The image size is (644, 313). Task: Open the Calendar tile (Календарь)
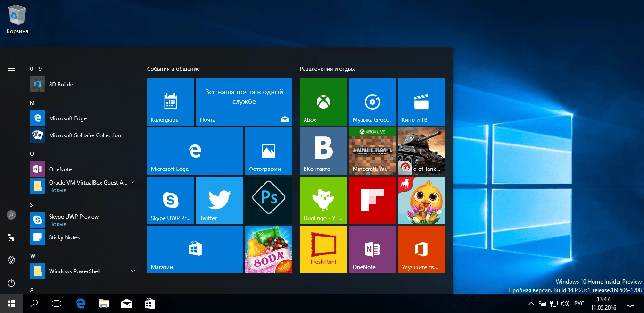(171, 102)
